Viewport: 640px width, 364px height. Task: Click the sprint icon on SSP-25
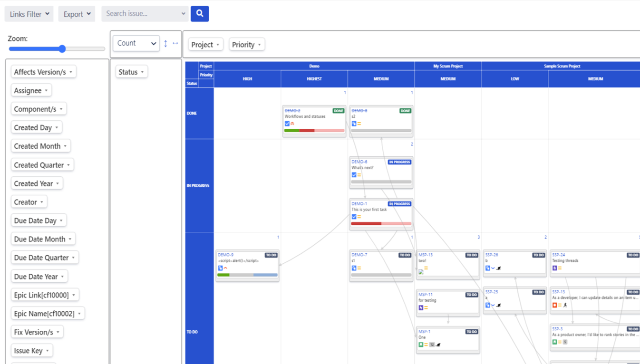click(x=498, y=305)
